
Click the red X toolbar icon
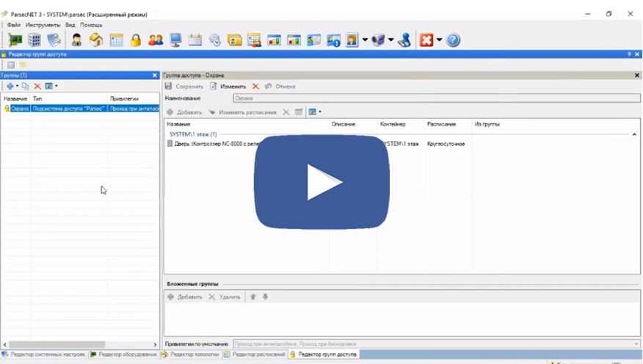point(426,40)
